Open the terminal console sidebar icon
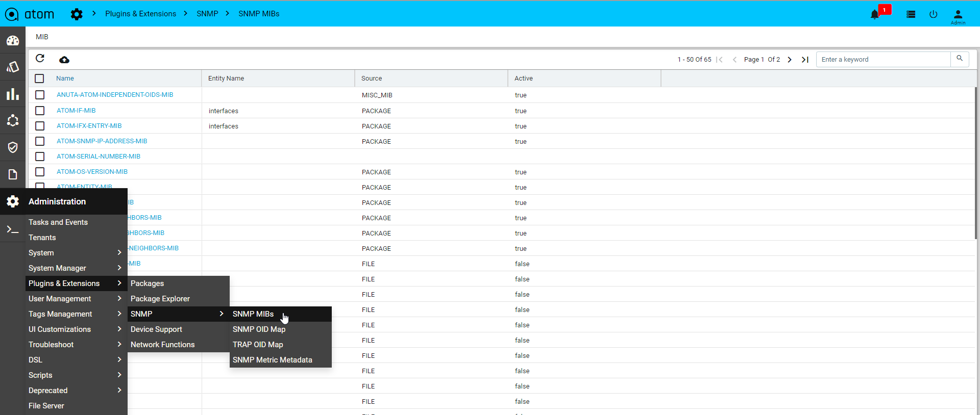The image size is (980, 415). (13, 229)
